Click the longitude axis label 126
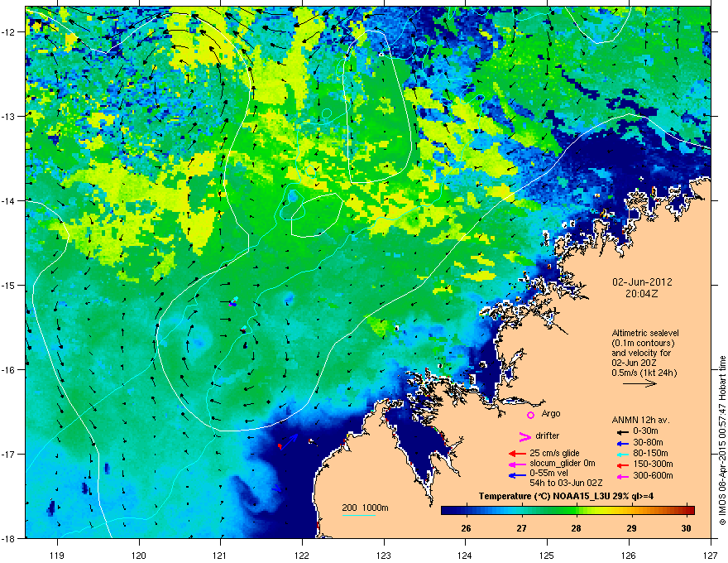 tap(629, 555)
